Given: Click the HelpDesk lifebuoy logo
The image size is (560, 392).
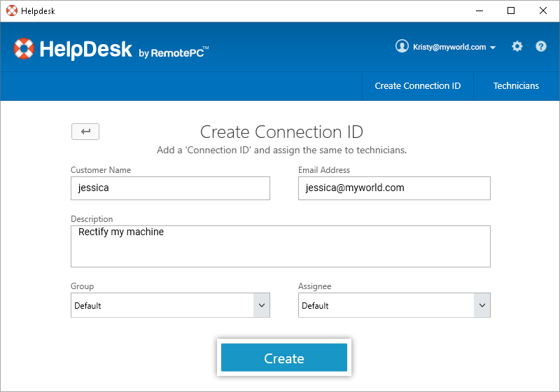Looking at the screenshot, I should click(24, 48).
